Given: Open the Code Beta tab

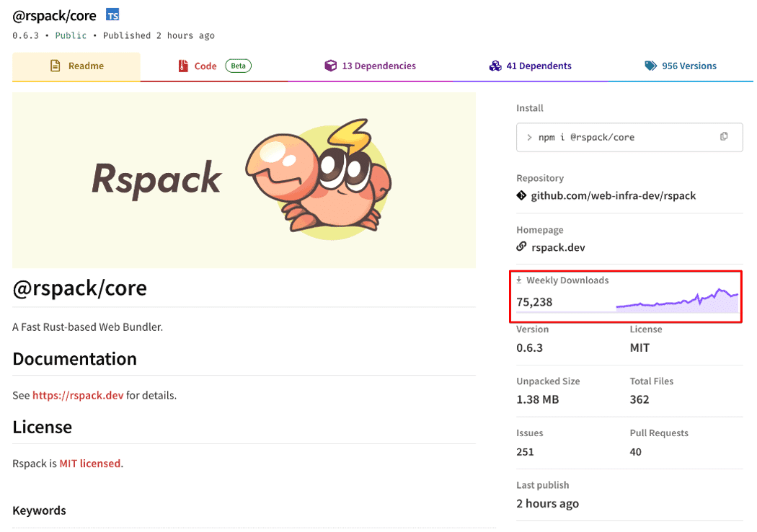Looking at the screenshot, I should pos(205,65).
